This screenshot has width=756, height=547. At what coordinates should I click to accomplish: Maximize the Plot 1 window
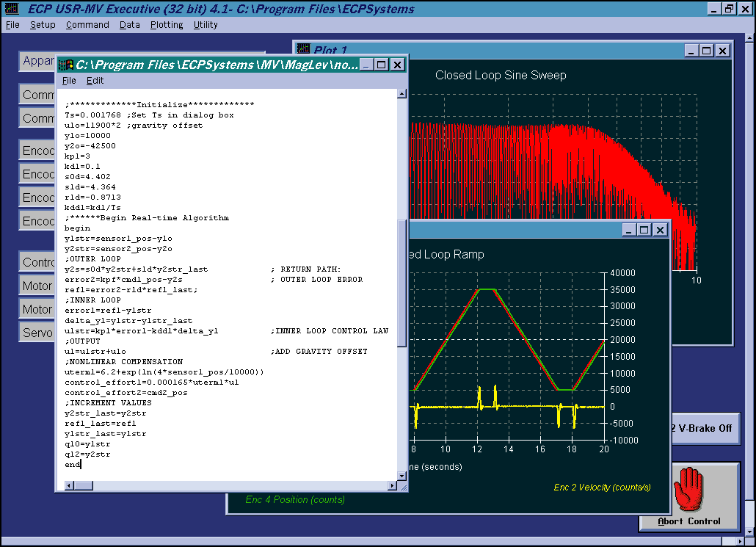[x=706, y=51]
